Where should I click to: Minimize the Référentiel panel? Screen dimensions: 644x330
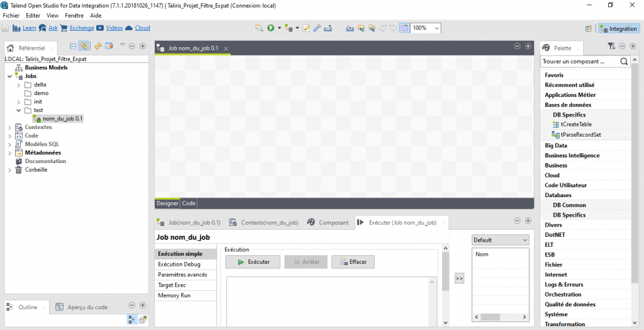click(x=132, y=46)
